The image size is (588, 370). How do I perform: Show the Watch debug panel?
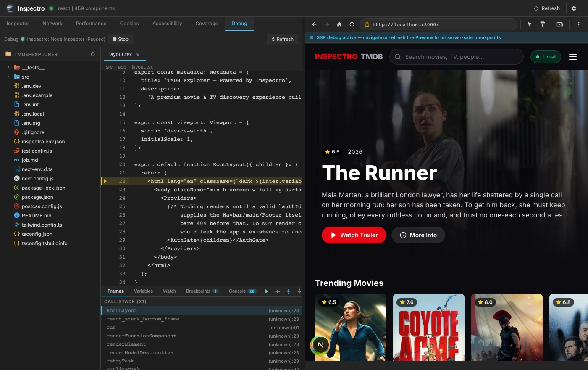tap(169, 291)
